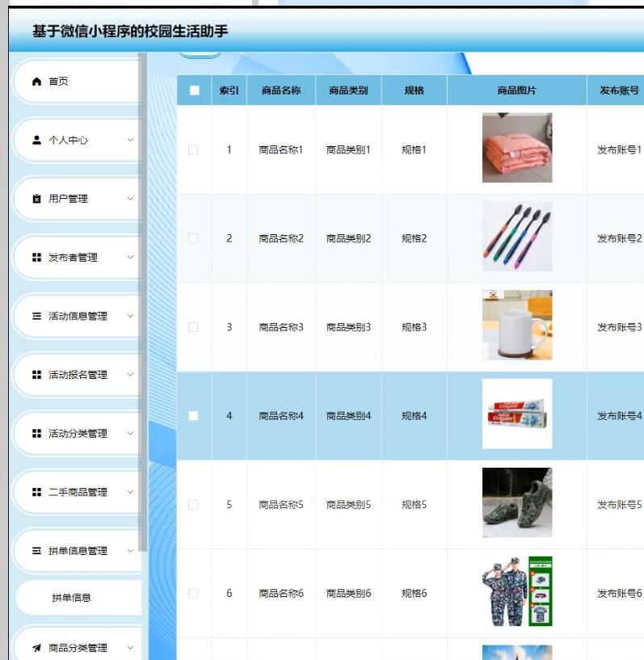Click the grid icon beside 活动报名管理
The height and width of the screenshot is (660, 644).
point(36,375)
